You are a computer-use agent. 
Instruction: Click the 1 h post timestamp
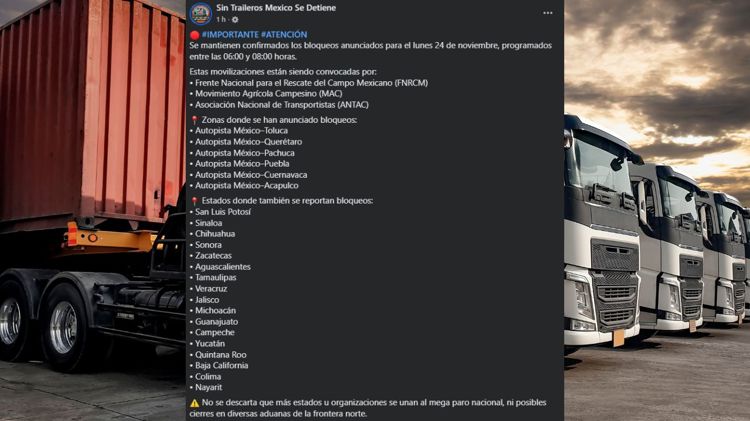click(221, 20)
